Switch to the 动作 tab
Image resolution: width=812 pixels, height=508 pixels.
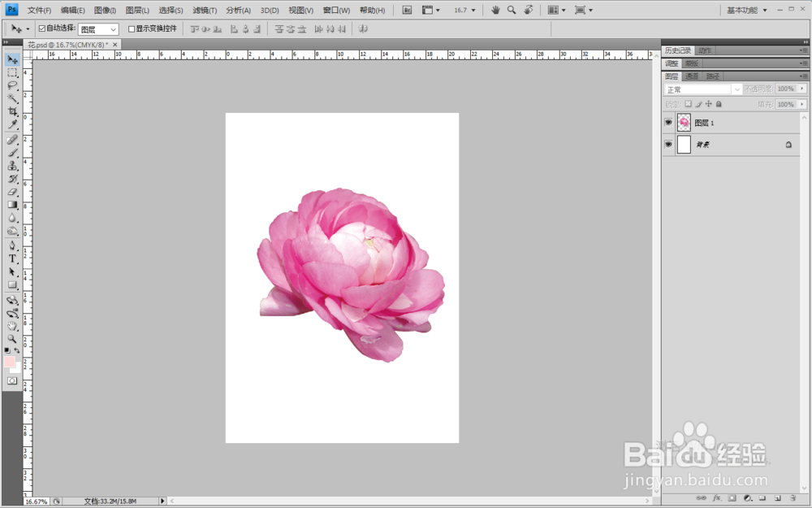click(x=705, y=50)
